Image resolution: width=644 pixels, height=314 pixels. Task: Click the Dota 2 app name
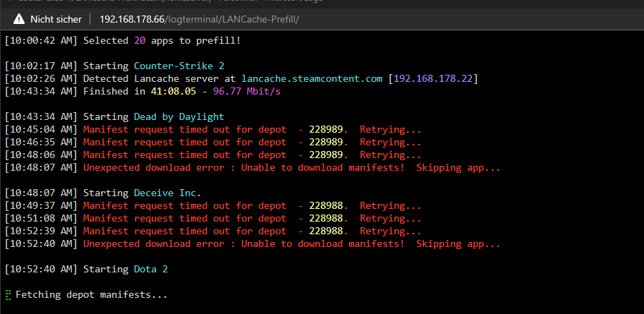click(x=151, y=270)
